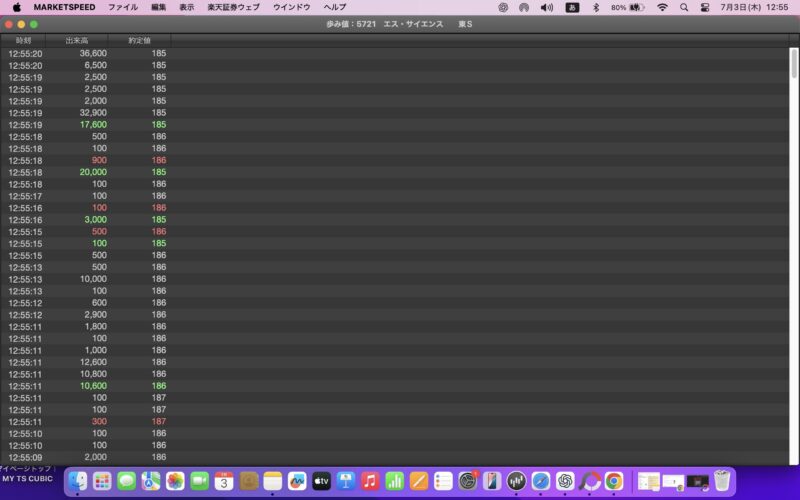Select the row with volume 32,900
The height and width of the screenshot is (500, 800).
pos(394,113)
